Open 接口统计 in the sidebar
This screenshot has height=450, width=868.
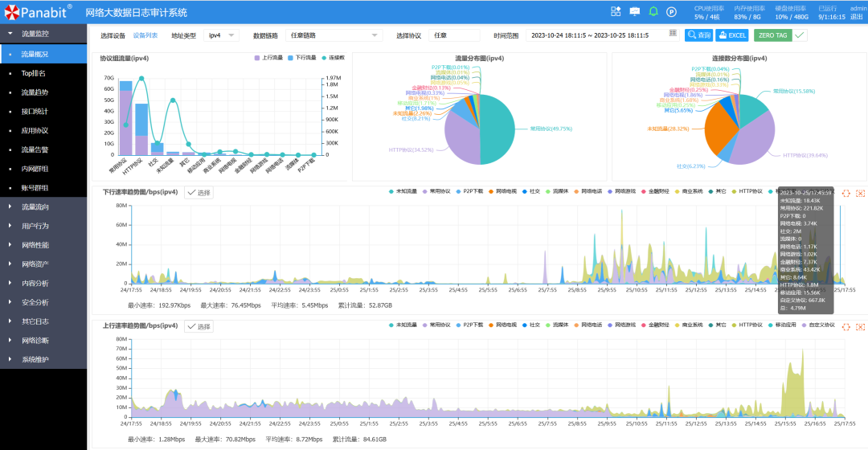43,111
